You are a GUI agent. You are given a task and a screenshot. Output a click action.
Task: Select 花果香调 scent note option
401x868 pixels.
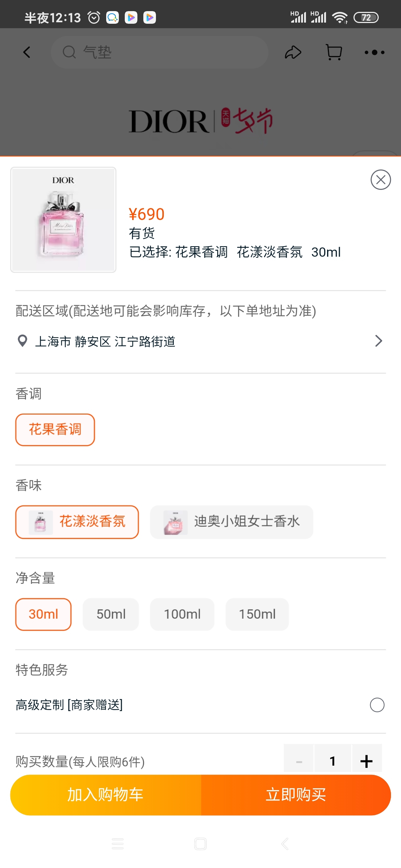pyautogui.click(x=55, y=430)
